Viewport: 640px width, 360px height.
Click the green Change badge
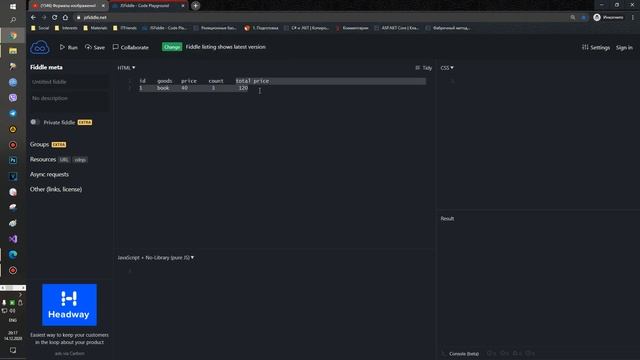[x=172, y=47]
